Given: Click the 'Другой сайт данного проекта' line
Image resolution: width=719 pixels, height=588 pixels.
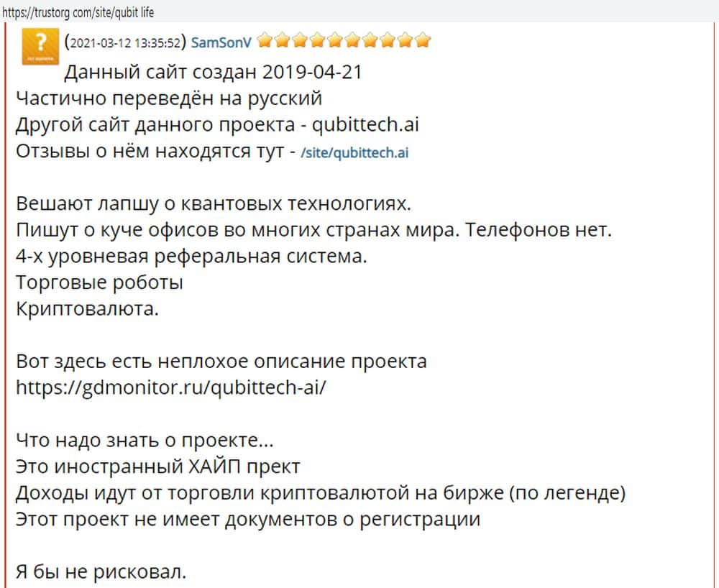Looking at the screenshot, I should pos(216,124).
